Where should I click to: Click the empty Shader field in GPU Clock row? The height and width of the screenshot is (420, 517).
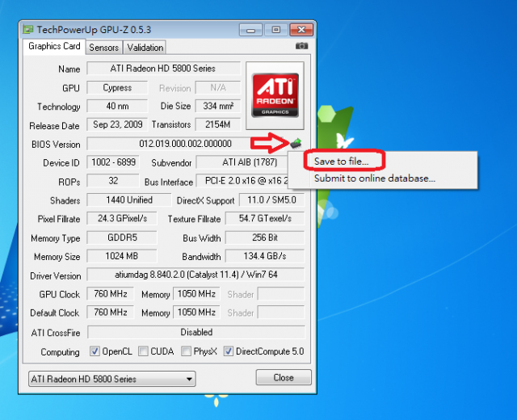281,293
